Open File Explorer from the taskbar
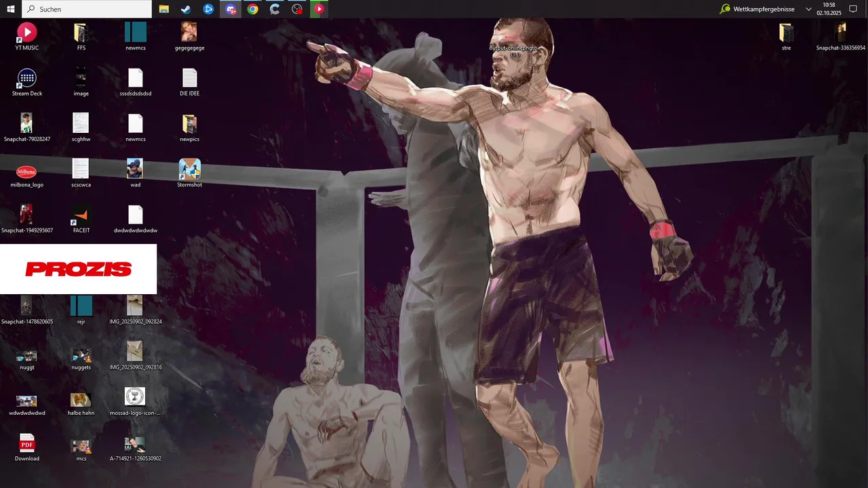 point(164,9)
